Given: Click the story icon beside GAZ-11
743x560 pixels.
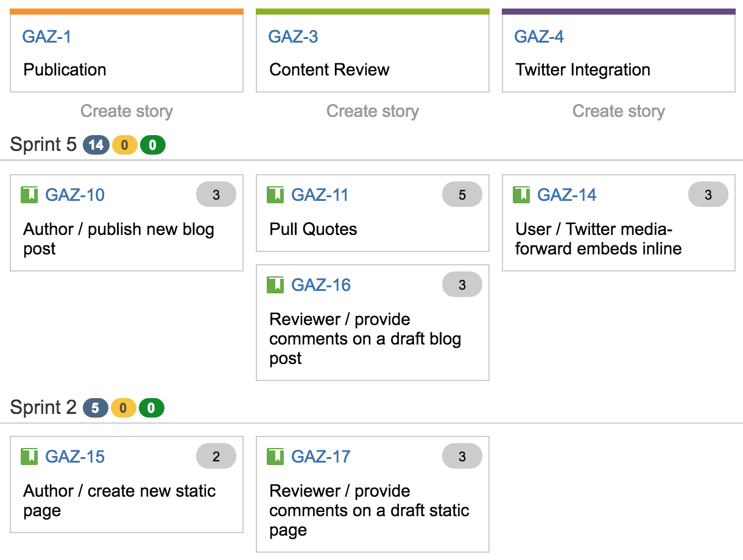Looking at the screenshot, I should pyautogui.click(x=275, y=195).
